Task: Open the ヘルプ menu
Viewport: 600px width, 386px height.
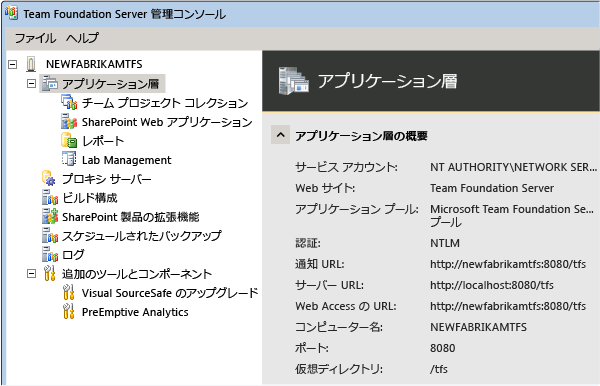Action: [x=82, y=38]
